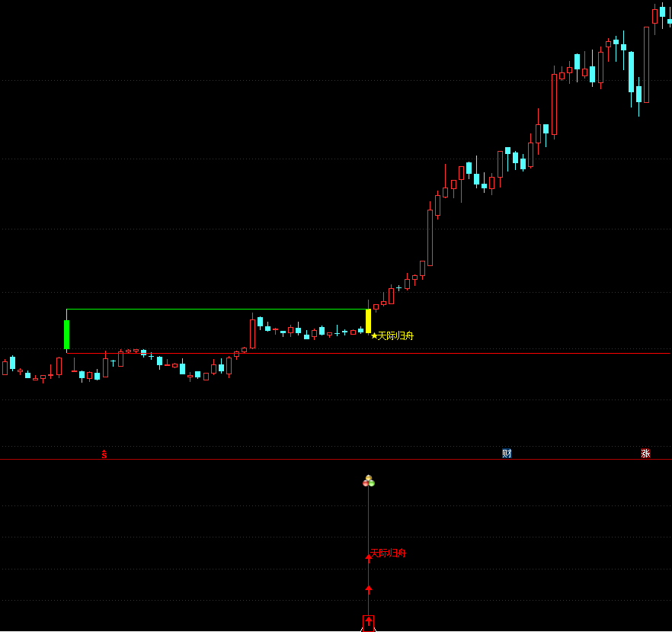Open the blue 财 finance marker
The image size is (672, 632).
tap(507, 453)
